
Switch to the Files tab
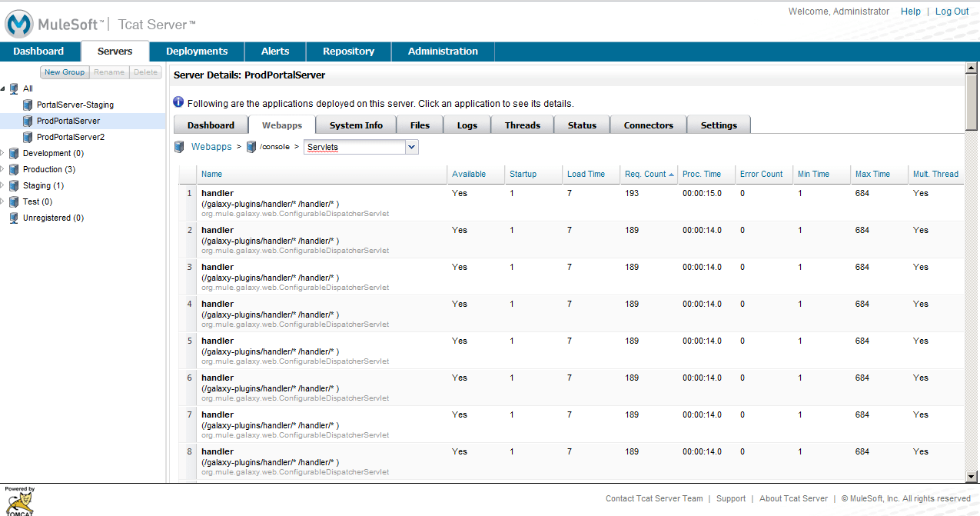(x=420, y=125)
